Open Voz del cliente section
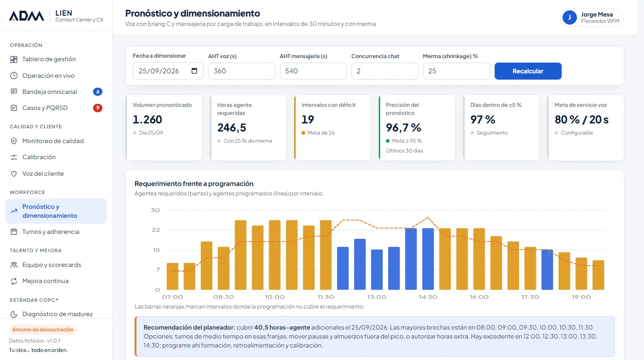Image resolution: width=644 pixels, height=360 pixels. coord(56,174)
